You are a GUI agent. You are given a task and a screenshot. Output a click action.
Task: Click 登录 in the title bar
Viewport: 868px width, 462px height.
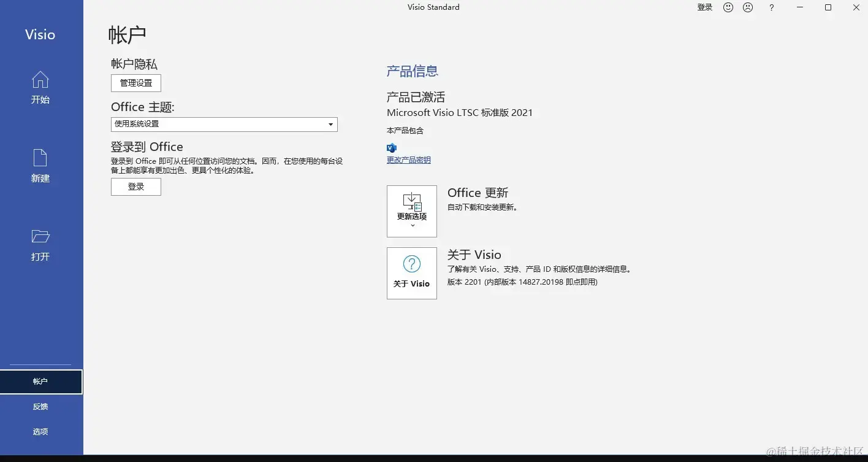pyautogui.click(x=705, y=7)
